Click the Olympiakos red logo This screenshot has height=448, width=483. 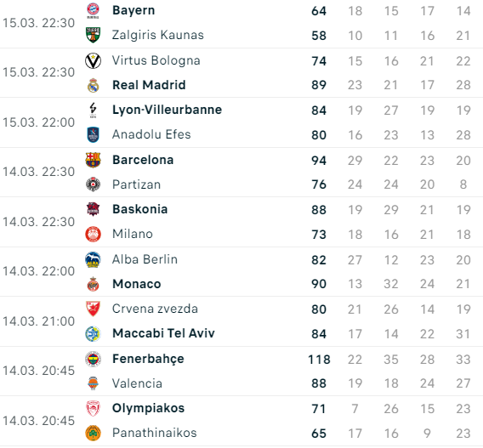pos(93,408)
